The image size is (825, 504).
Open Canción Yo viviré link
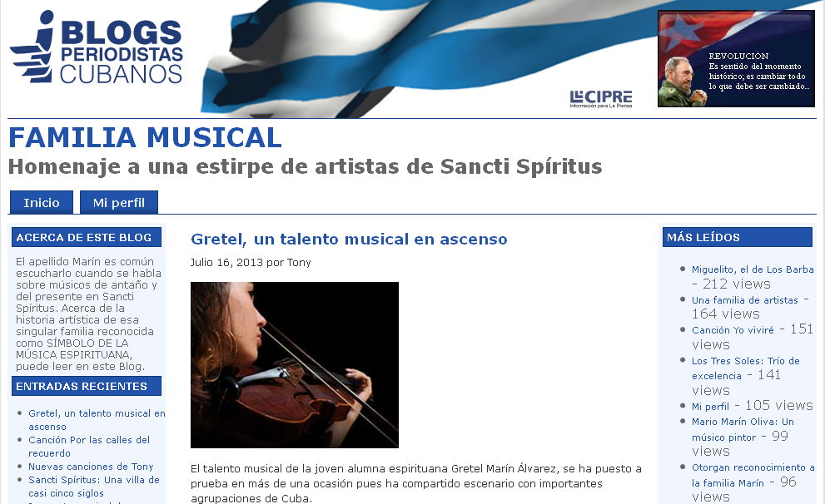click(x=733, y=330)
